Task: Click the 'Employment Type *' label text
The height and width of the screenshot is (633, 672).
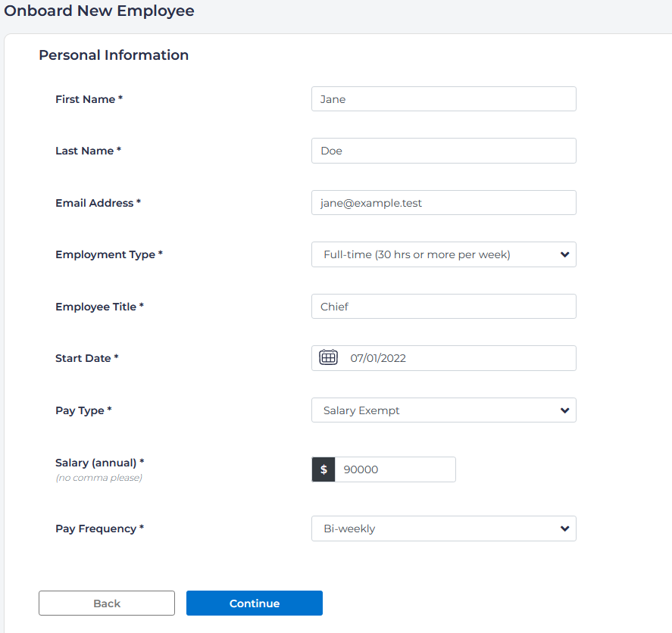Action: 108,255
